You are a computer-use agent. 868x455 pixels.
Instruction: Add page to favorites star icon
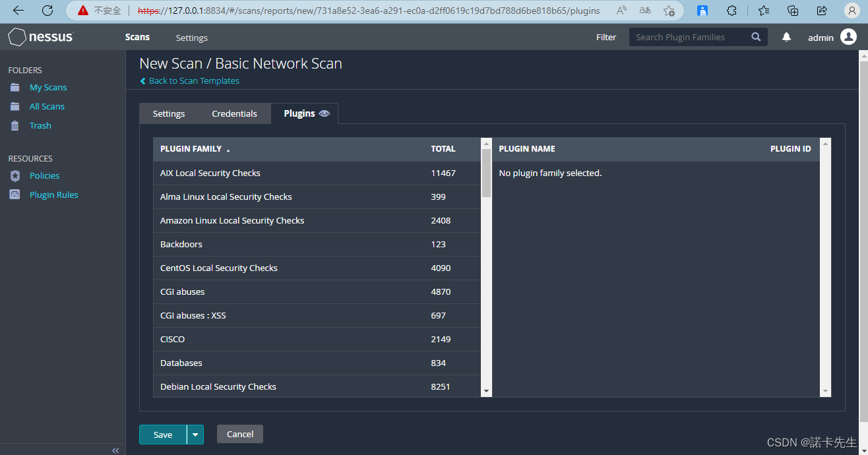pyautogui.click(x=669, y=11)
